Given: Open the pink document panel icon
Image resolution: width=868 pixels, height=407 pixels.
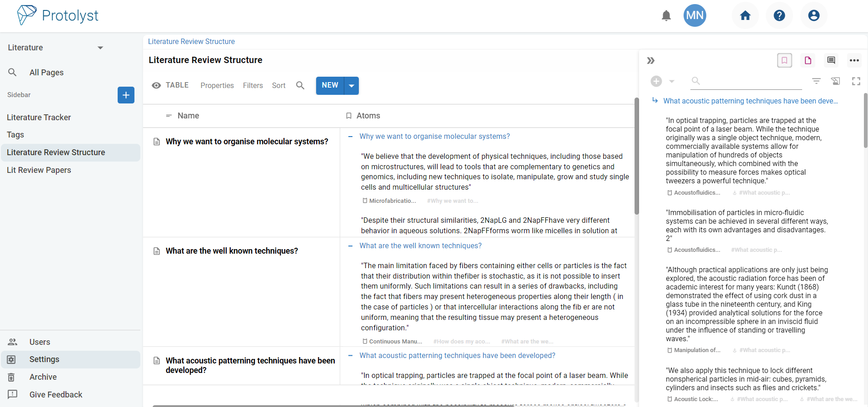Looking at the screenshot, I should (x=808, y=60).
